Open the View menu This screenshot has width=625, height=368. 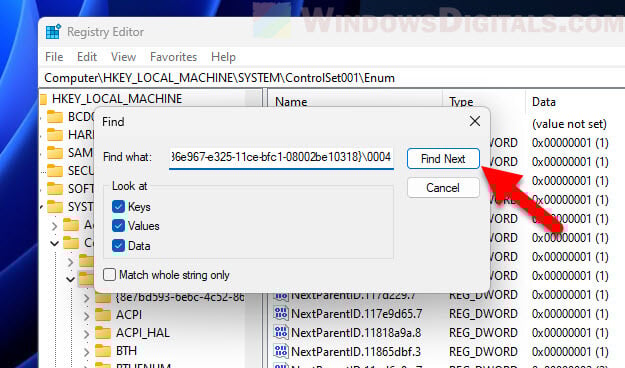tap(123, 57)
